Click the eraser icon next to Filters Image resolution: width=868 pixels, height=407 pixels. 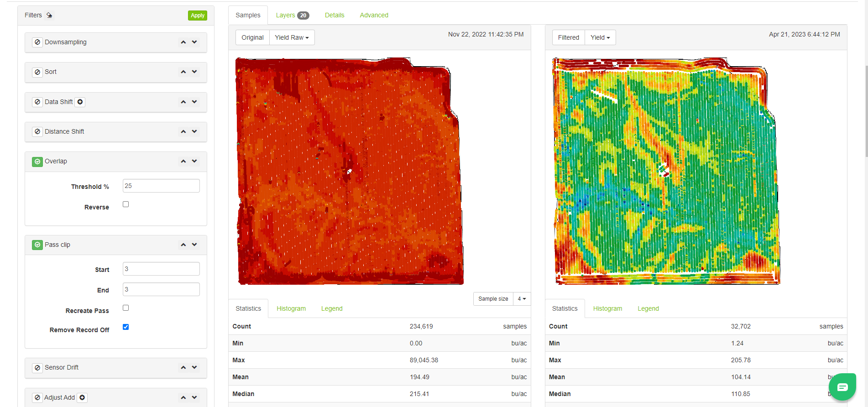coord(49,15)
